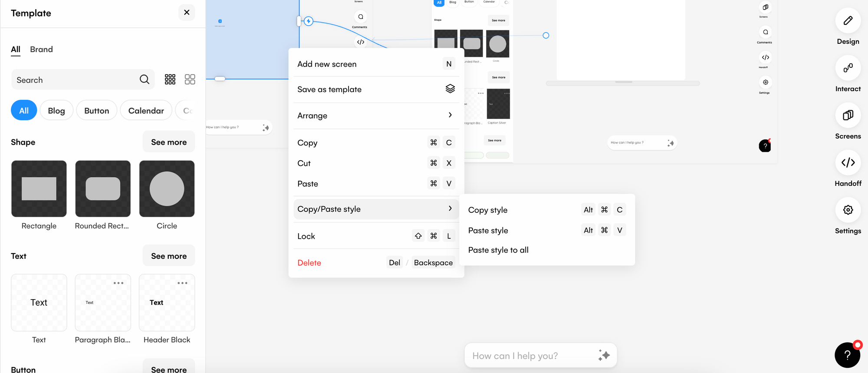Open the Settings gear icon

[x=848, y=210]
